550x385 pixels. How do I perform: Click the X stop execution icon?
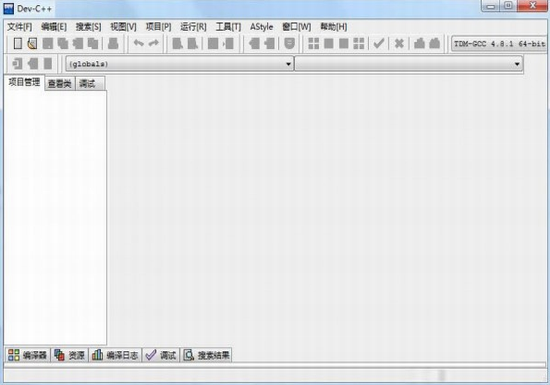(x=399, y=43)
